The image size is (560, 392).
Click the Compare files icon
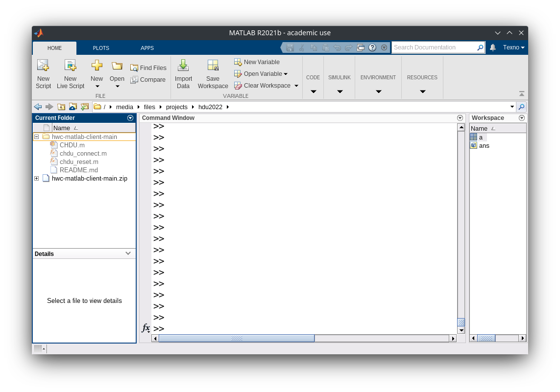134,80
